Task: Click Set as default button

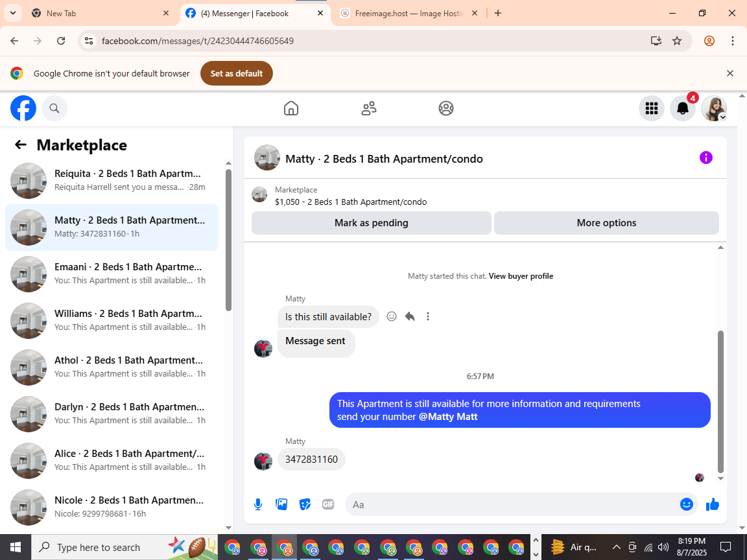Action: (237, 73)
